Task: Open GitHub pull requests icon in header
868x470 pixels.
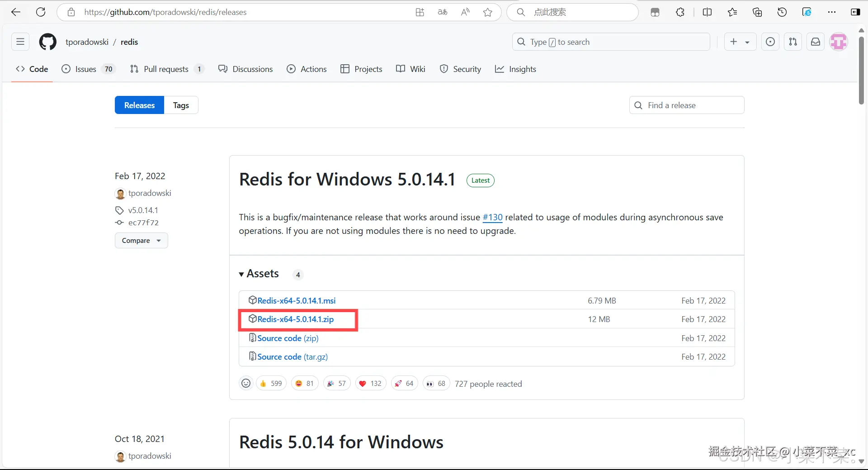Action: (x=793, y=42)
